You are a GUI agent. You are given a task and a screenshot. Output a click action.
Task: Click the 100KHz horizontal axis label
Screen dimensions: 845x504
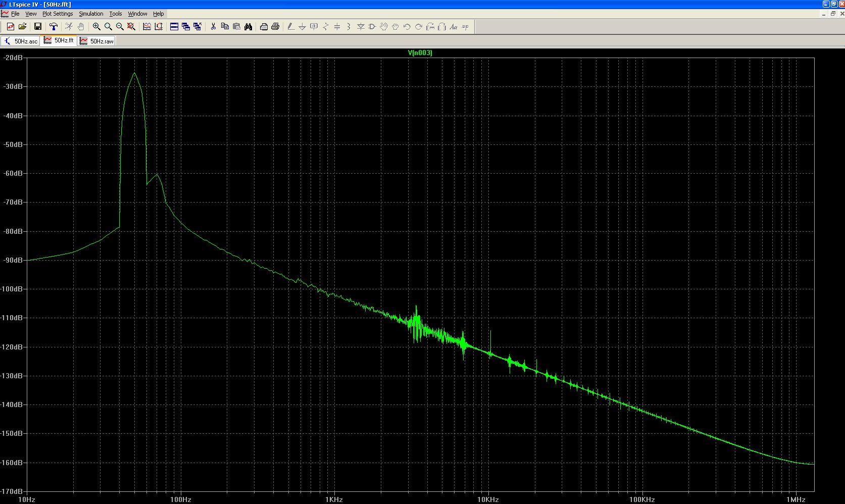pyautogui.click(x=642, y=499)
